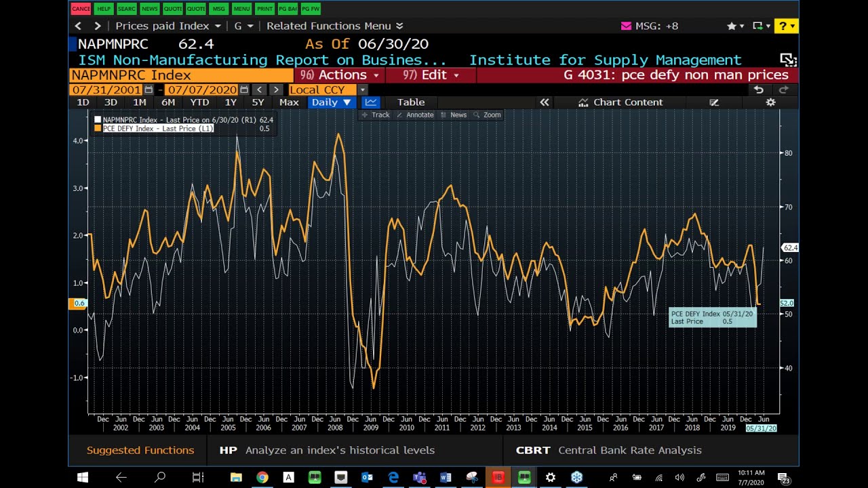Viewport: 868px width, 488px height.
Task: Click the end date field 07/07/2020
Action: [x=202, y=89]
